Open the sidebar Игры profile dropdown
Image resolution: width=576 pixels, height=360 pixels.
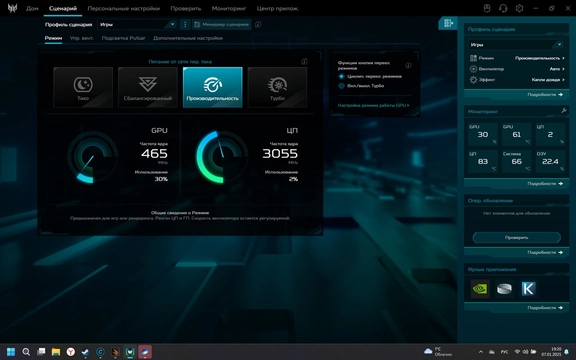pos(516,44)
